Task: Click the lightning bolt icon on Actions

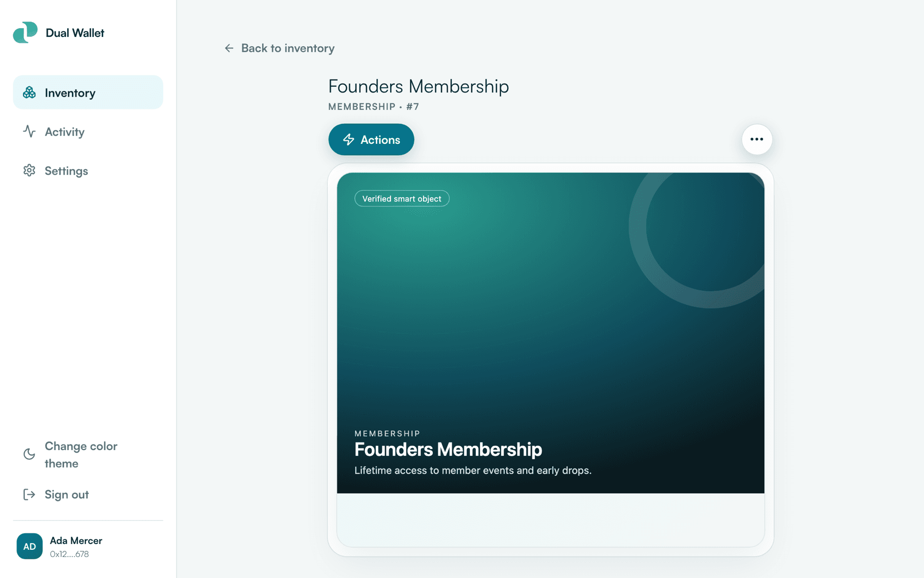Action: (349, 140)
